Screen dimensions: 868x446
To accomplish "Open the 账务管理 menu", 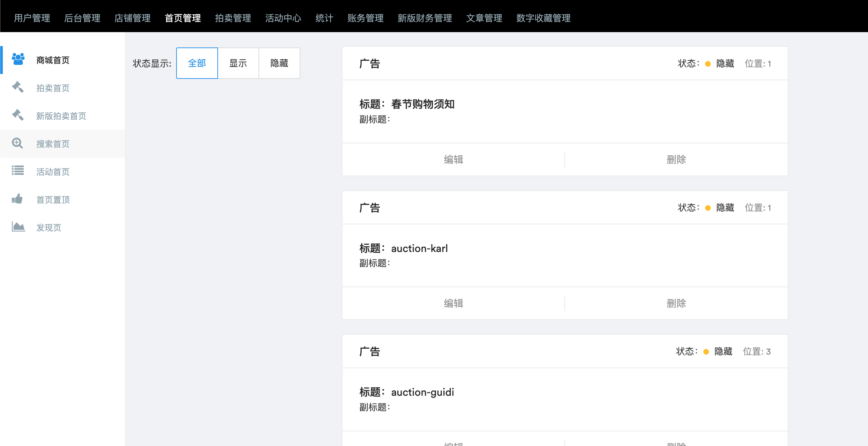I will coord(366,18).
